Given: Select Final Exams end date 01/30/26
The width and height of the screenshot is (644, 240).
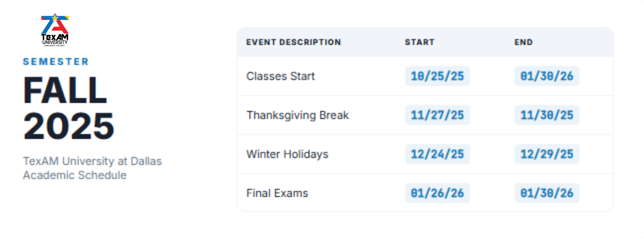Looking at the screenshot, I should tap(547, 193).
